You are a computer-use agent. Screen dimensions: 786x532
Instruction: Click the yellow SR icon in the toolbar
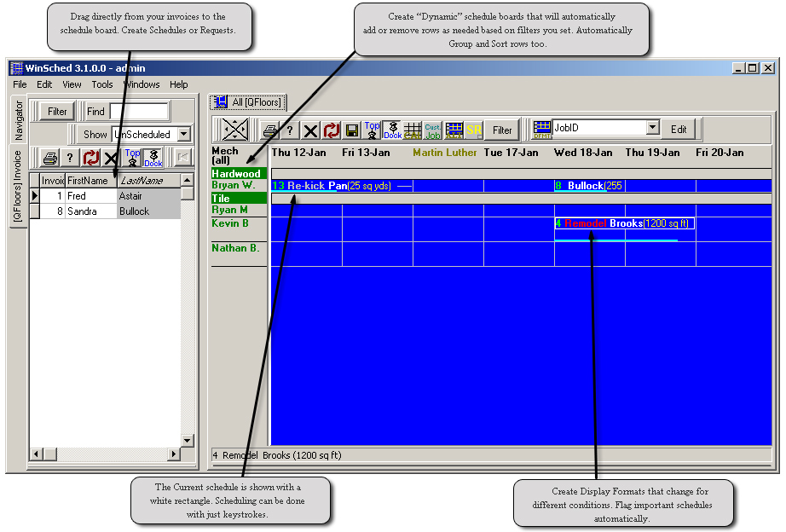pos(474,130)
